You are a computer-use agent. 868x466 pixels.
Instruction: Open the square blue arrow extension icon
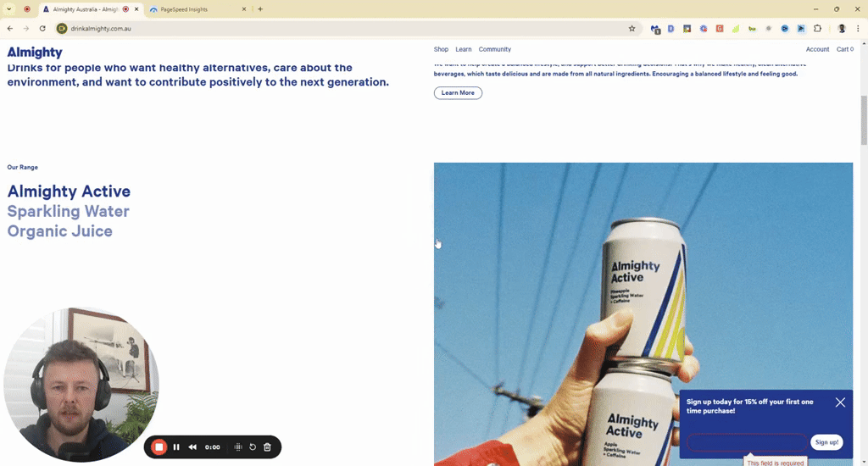801,28
